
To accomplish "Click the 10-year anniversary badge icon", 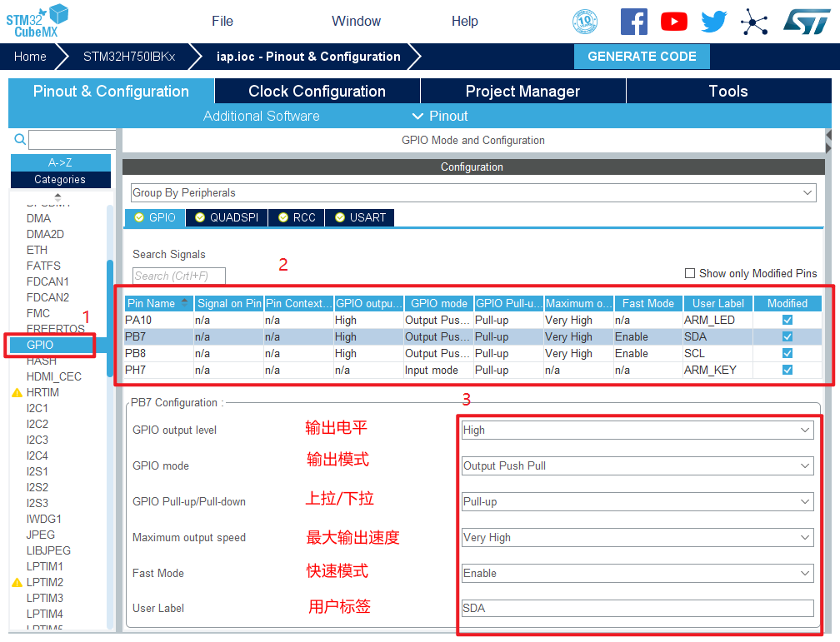I will [585, 22].
